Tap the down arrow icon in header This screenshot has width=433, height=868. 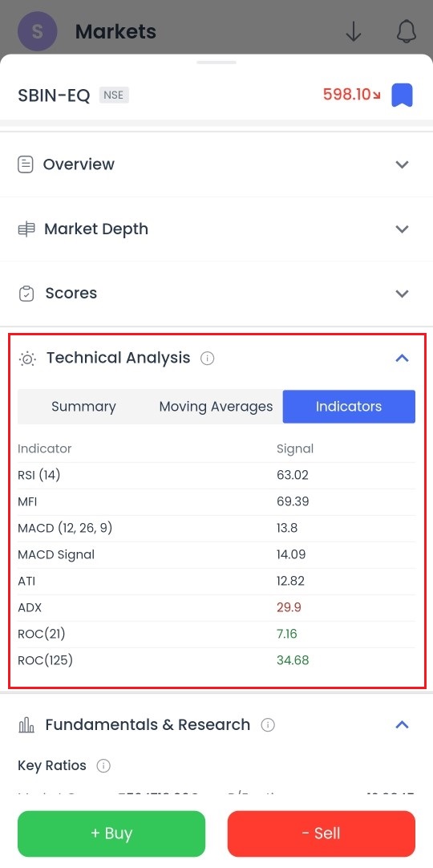pyautogui.click(x=354, y=32)
